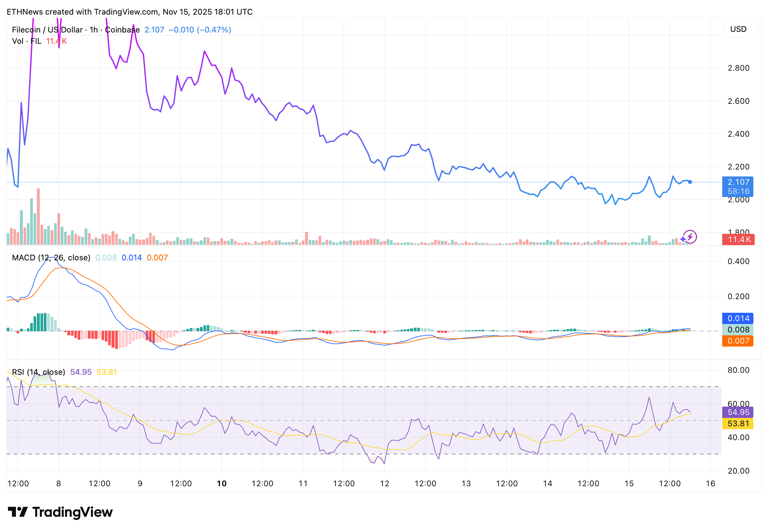The width and height of the screenshot is (768, 532).
Task: Click the blue dot ending the price line
Action: coord(690,182)
